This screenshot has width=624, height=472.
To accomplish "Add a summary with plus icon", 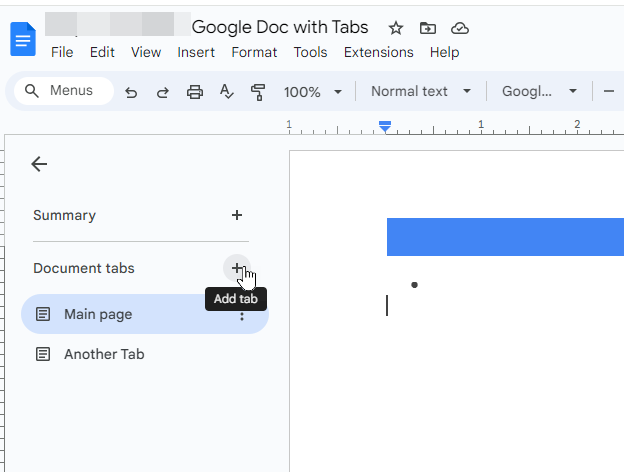I will [237, 215].
